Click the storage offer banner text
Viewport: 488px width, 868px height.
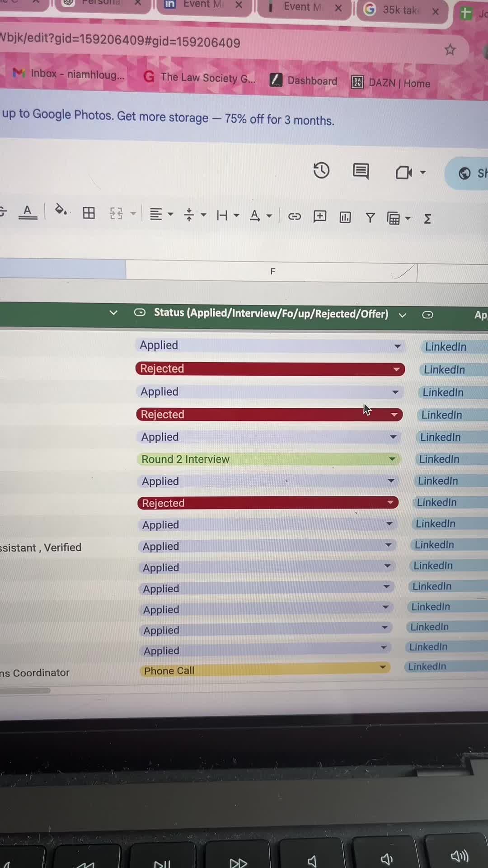(x=168, y=117)
